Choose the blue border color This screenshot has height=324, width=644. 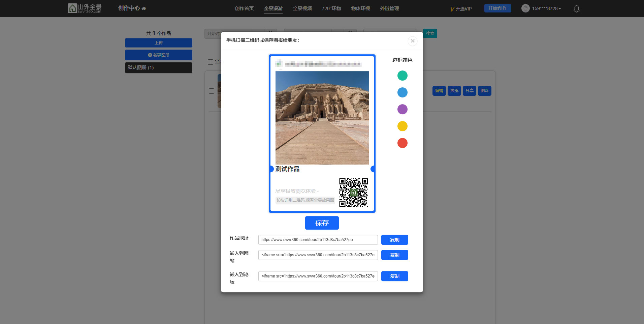(x=402, y=92)
